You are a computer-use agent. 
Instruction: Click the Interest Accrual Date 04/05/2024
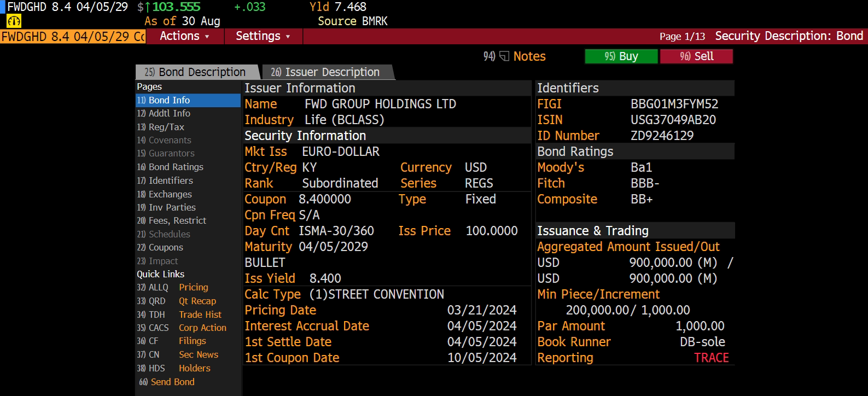pos(482,326)
